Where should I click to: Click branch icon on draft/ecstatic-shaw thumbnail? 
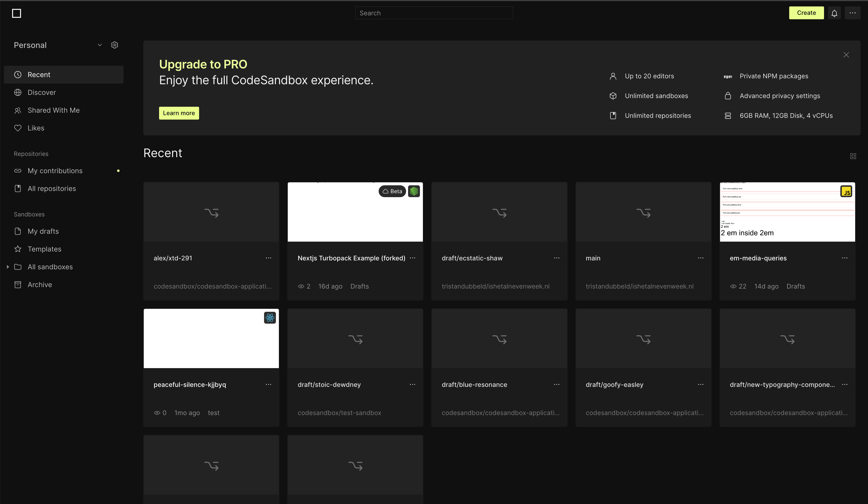(499, 213)
